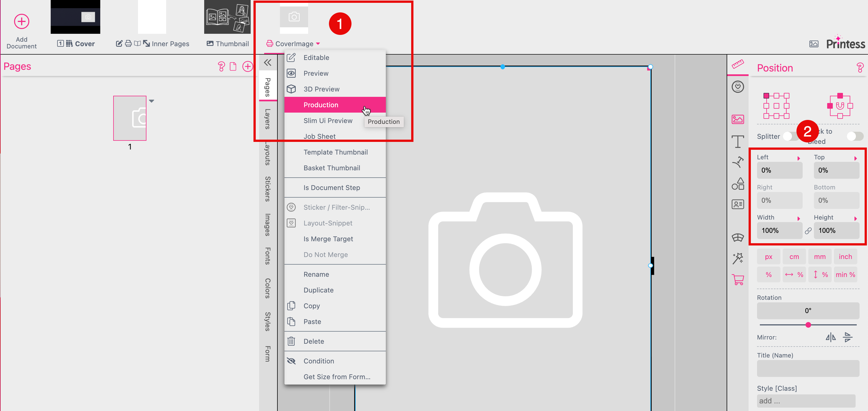Open the curved grid warp tool icon
Image resolution: width=868 pixels, height=411 pixels.
tap(738, 238)
